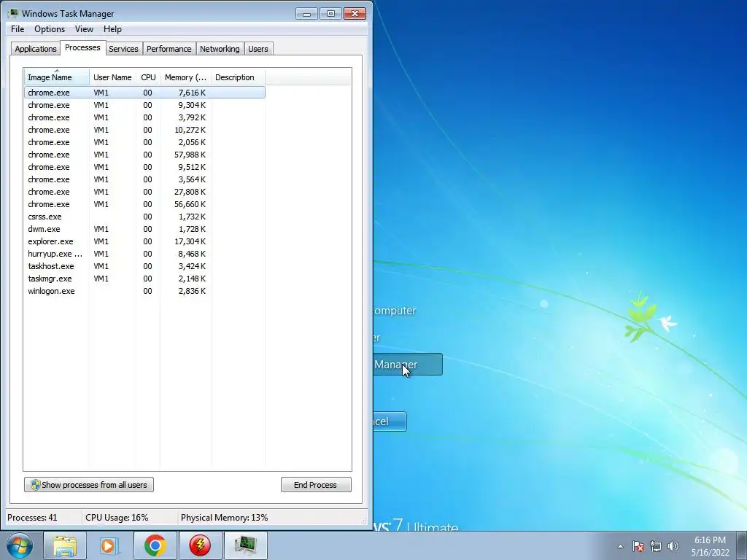747x560 pixels.
Task: Select chrome.exe row using 9,304 K
Action: [144, 105]
